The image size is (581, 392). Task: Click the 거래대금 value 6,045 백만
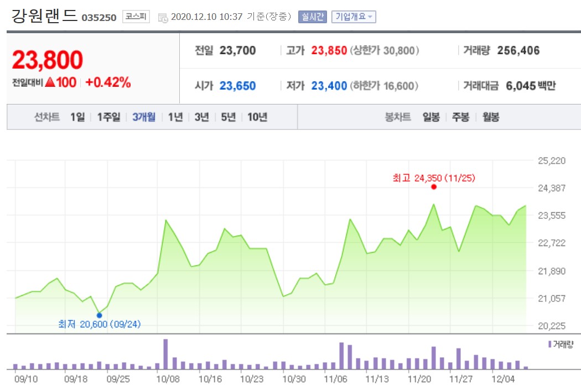point(531,86)
